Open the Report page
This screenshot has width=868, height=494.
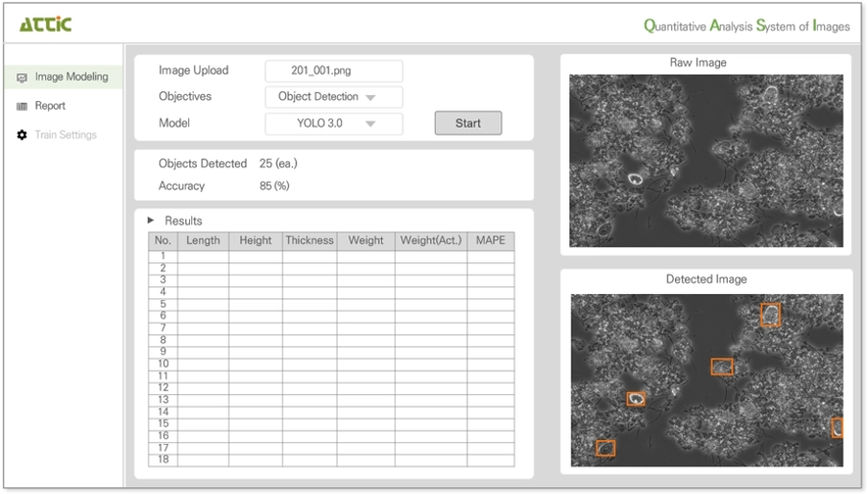pyautogui.click(x=50, y=106)
